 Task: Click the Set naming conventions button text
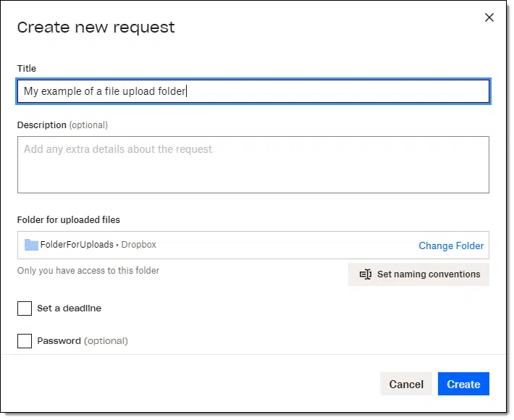pos(429,274)
